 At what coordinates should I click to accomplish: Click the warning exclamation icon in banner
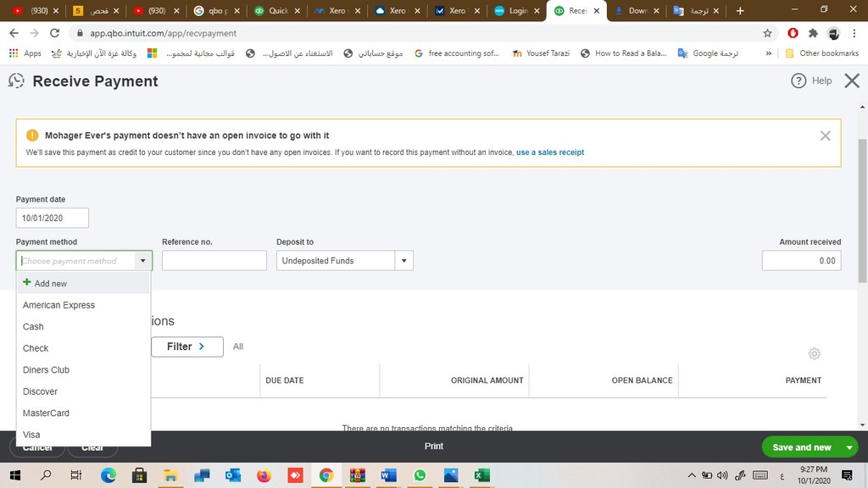pos(32,135)
